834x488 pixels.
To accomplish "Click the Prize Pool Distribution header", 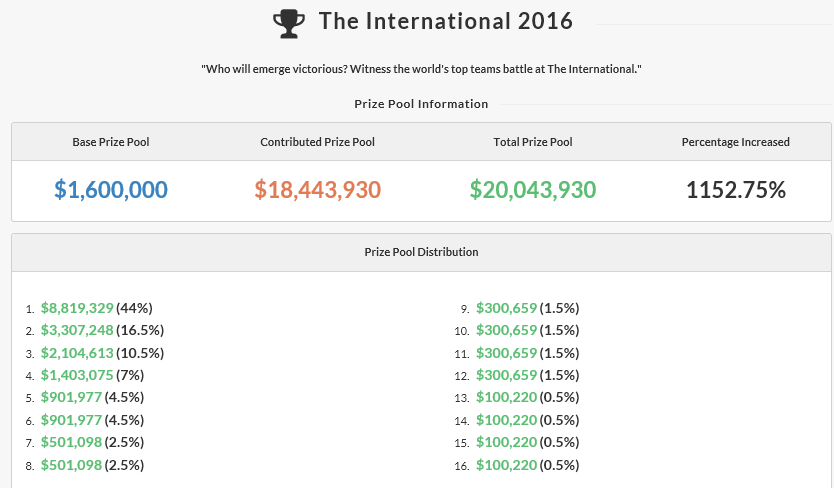I will click(421, 252).
